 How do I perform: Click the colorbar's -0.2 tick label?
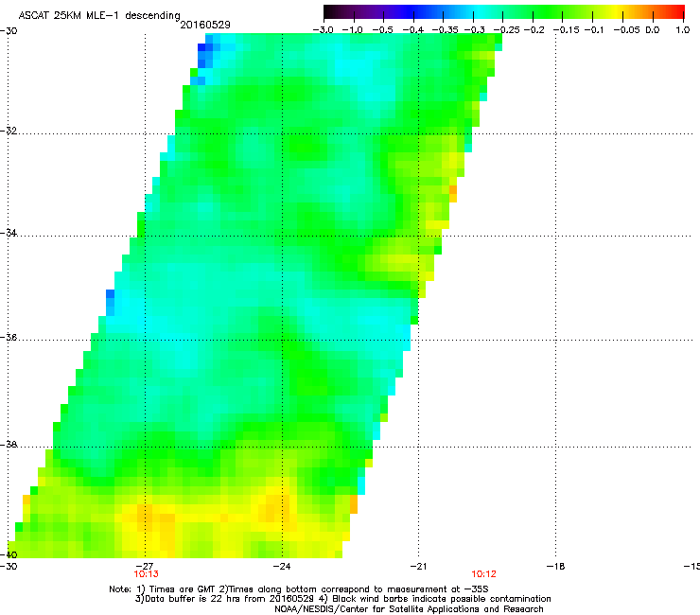coord(534,30)
